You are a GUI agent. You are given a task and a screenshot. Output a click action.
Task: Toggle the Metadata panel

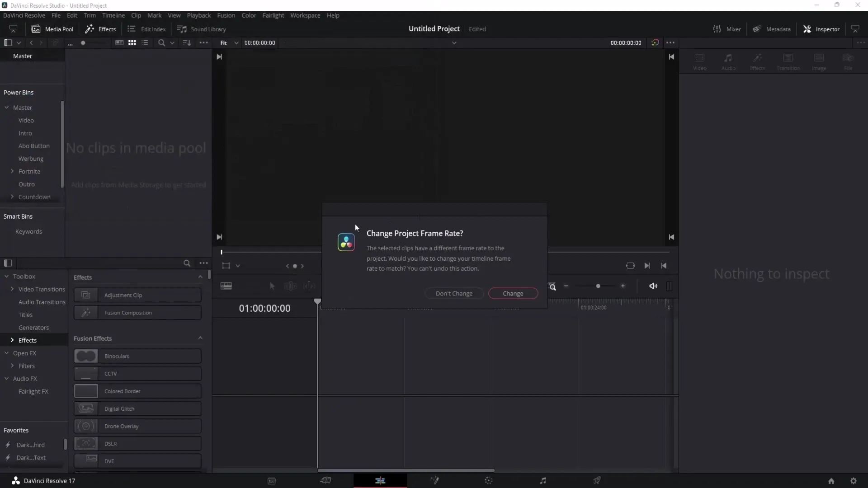click(772, 29)
